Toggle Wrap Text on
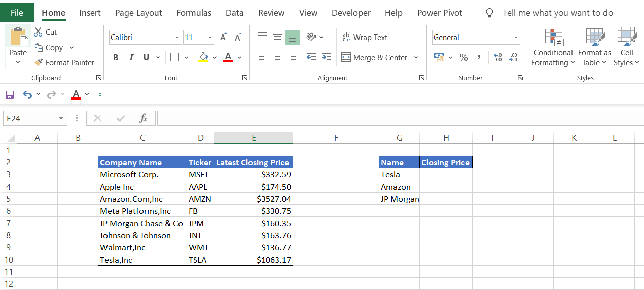 365,38
